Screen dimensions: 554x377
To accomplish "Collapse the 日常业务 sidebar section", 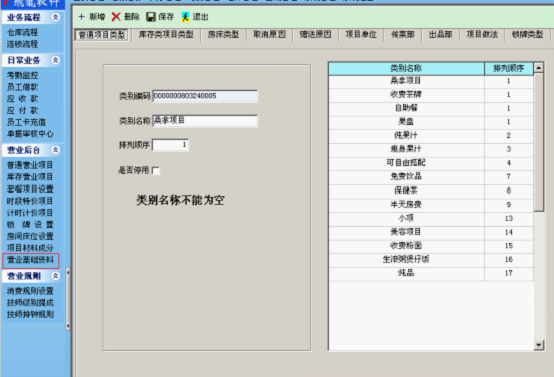I will click(x=55, y=60).
